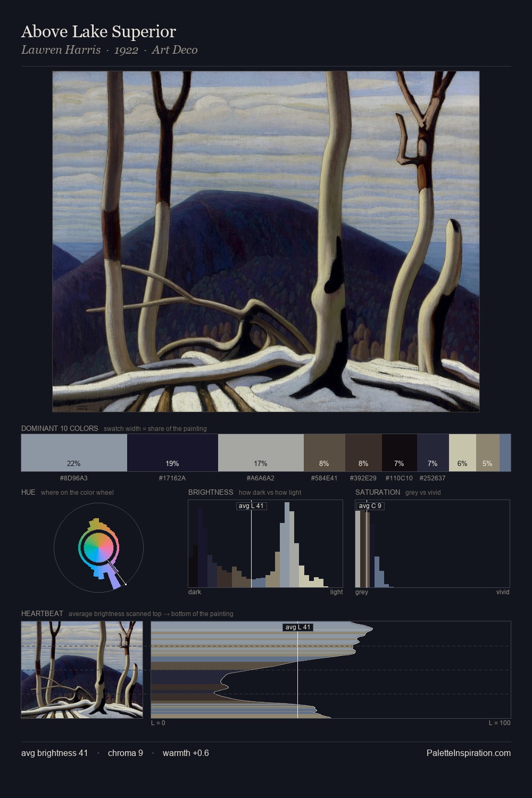Pick the 7% swatch #252637

(433, 453)
